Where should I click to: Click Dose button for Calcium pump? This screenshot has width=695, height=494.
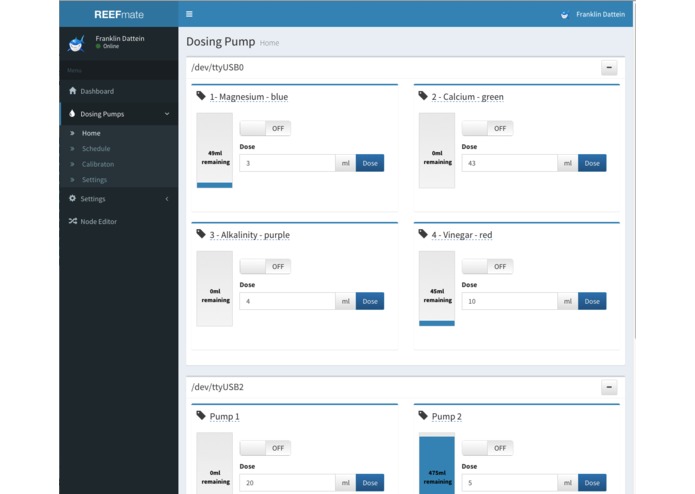pos(592,163)
